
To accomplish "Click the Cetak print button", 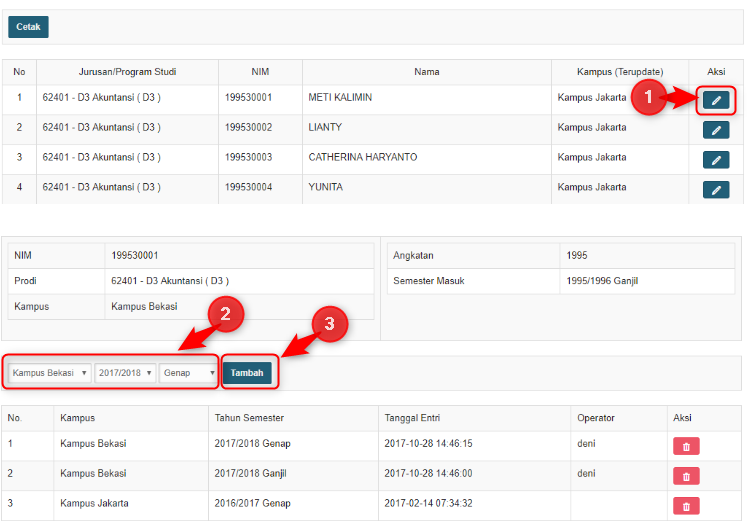I will point(28,27).
